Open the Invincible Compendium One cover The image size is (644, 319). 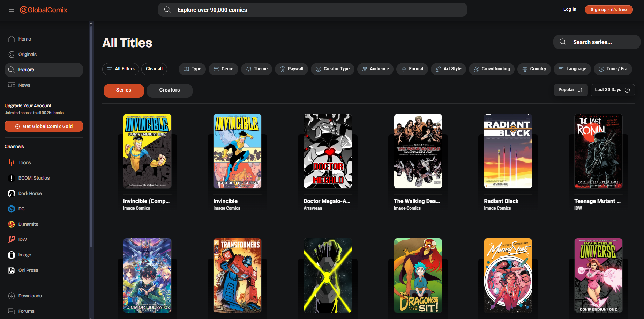pos(147,151)
